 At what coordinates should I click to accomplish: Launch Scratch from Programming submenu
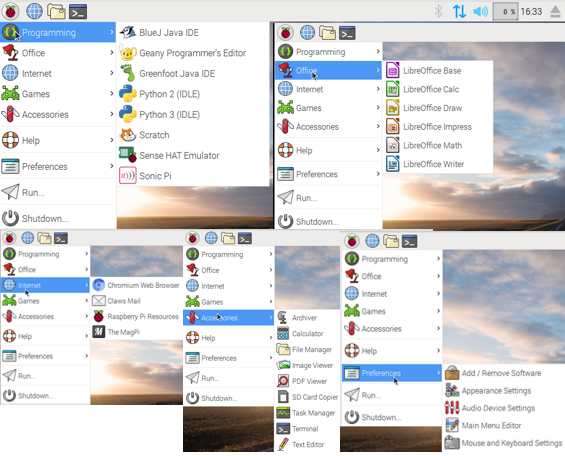tap(193, 135)
